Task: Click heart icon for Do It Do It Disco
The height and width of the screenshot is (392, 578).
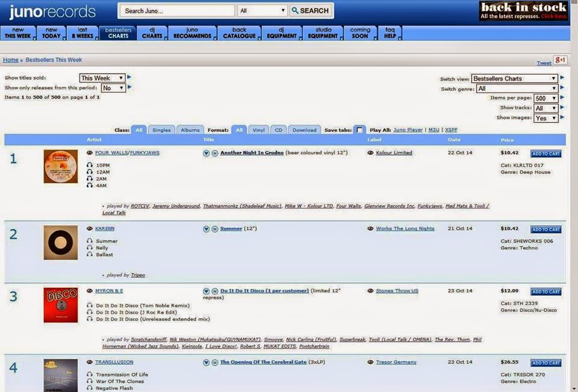Action: 207,291
